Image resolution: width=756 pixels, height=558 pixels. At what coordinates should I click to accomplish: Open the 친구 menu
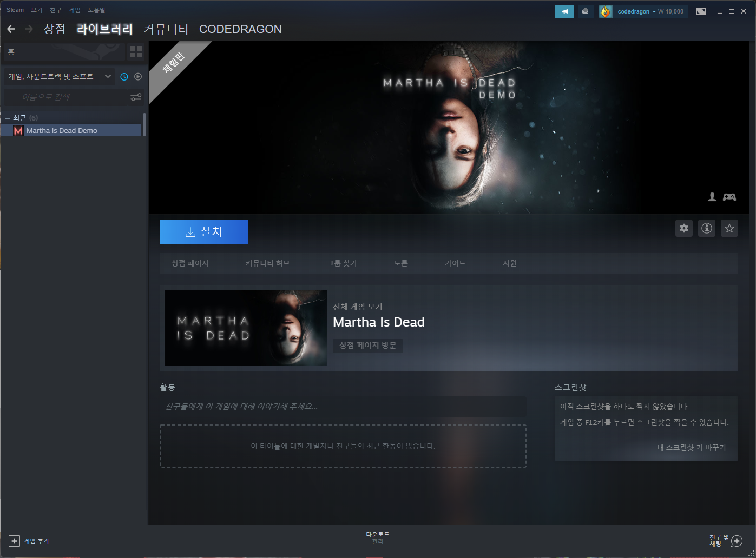click(x=56, y=10)
